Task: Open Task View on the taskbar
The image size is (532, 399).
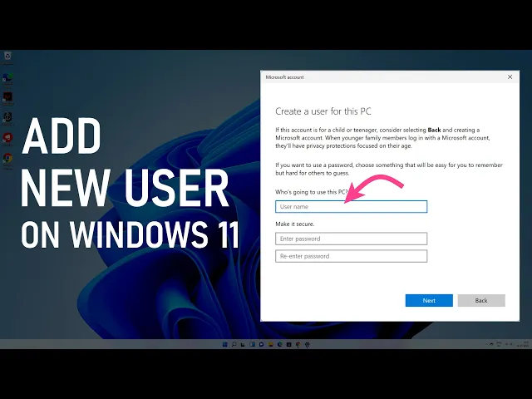Action: [x=243, y=345]
